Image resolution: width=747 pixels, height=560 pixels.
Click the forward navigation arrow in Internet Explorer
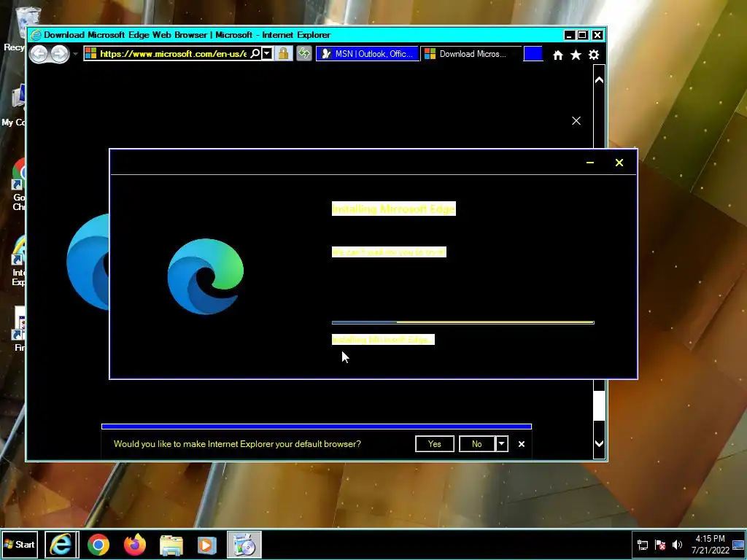60,54
